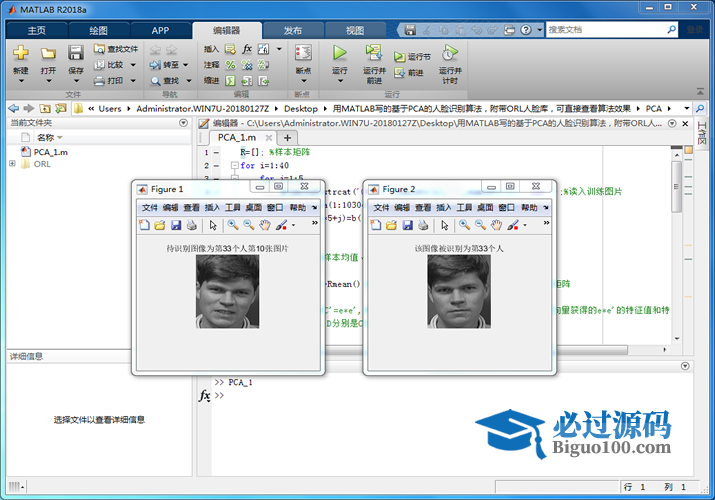
Task: Open 帮助 menu in Figure 2
Action: (529, 208)
